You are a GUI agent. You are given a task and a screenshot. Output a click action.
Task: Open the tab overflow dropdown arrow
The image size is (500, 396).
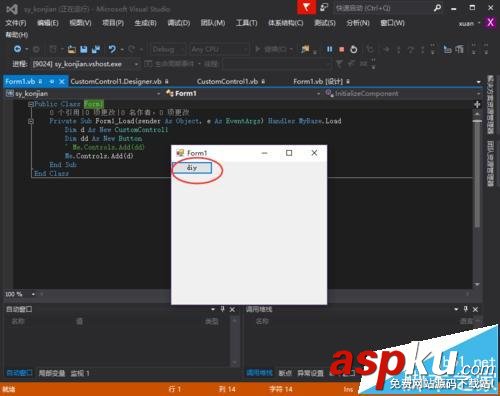pos(479,82)
